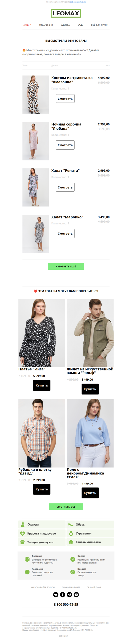This screenshot has width=132, height=644.
Task: Open the Одежда category with dress icon
Action: [x=42, y=524]
